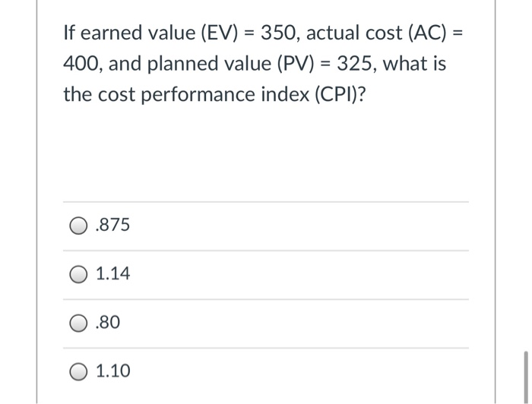The width and height of the screenshot is (532, 404).
Task: Mark the .80 option radio button
Action: (78, 324)
